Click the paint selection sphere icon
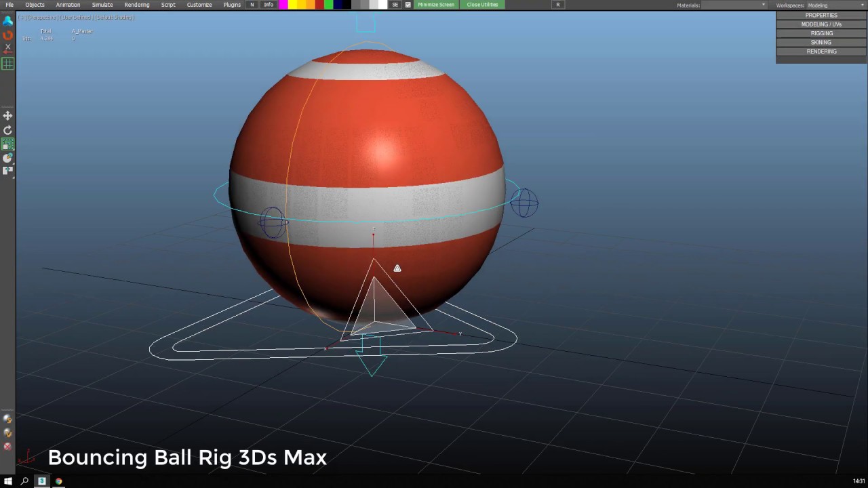 pyautogui.click(x=7, y=158)
